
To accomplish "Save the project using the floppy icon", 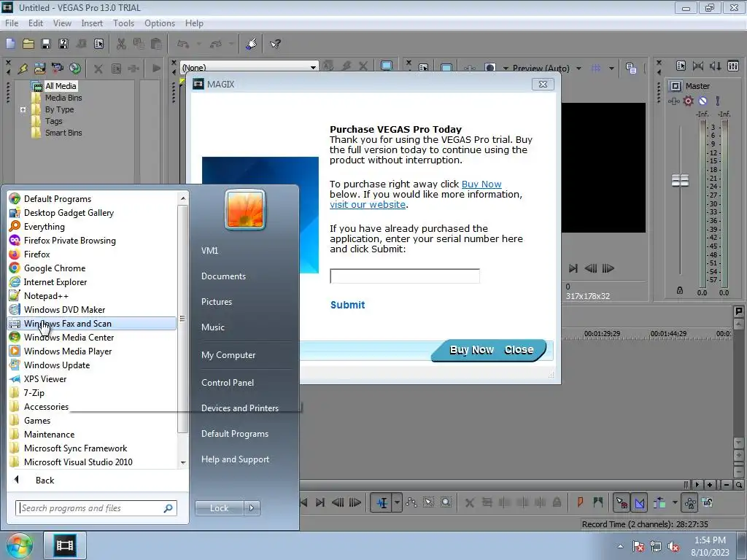I will 46,44.
